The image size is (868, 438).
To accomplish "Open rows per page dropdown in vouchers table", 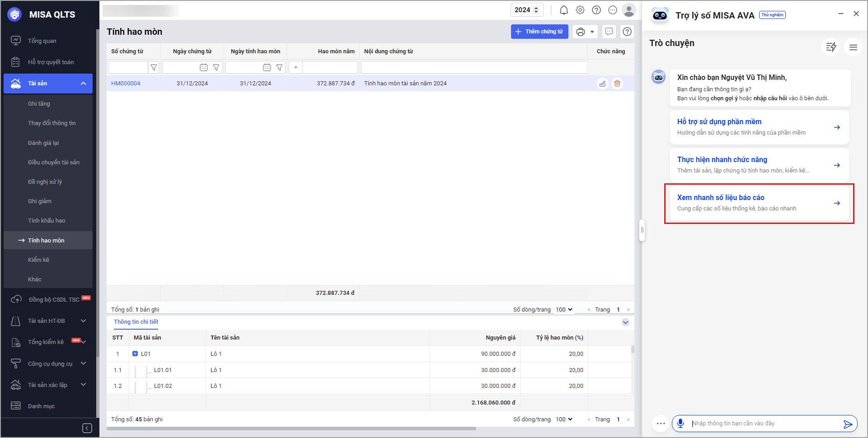I will point(564,310).
